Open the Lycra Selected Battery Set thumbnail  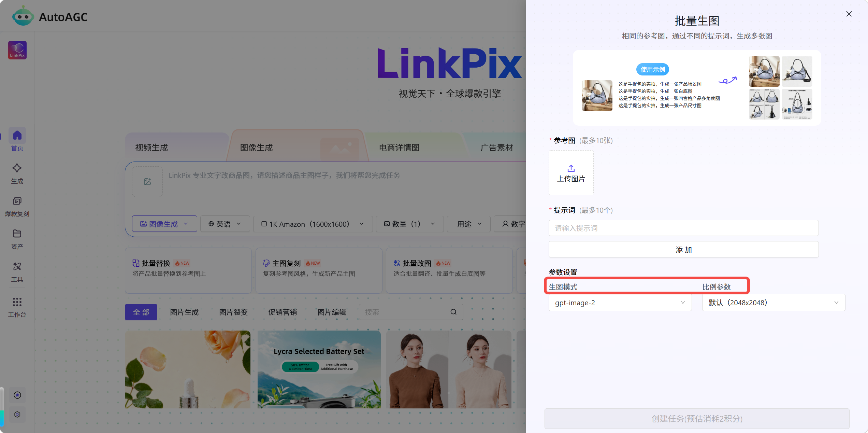(x=319, y=369)
